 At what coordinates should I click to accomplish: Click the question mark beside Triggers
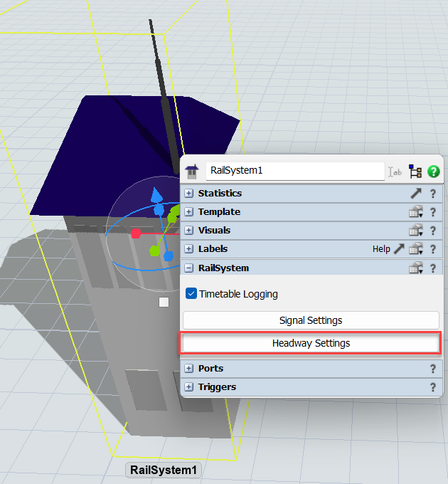point(432,387)
